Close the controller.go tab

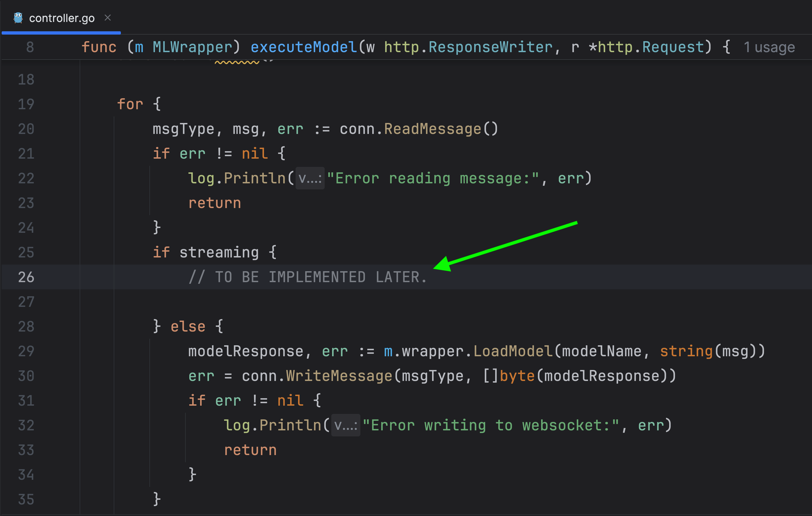tap(108, 18)
